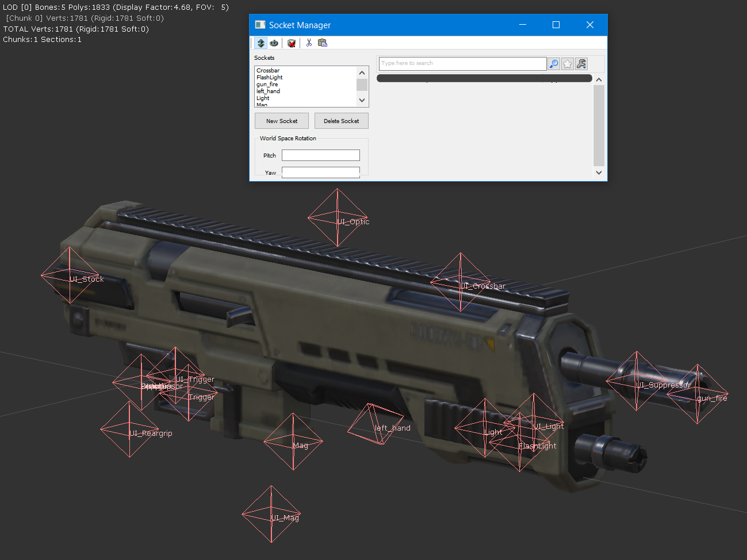Select Crossbar in the Sockets list
The image size is (747, 560).
(x=268, y=71)
